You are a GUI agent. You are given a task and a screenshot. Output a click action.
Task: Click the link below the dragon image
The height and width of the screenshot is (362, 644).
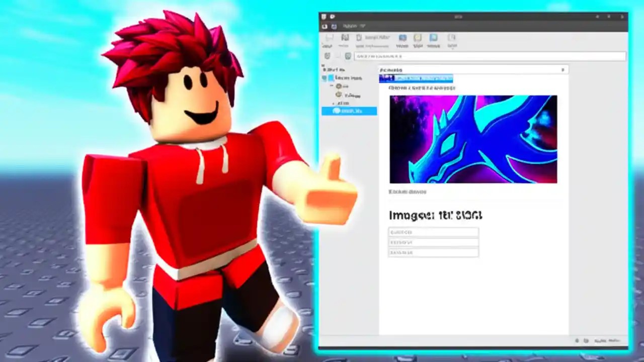[x=408, y=192]
